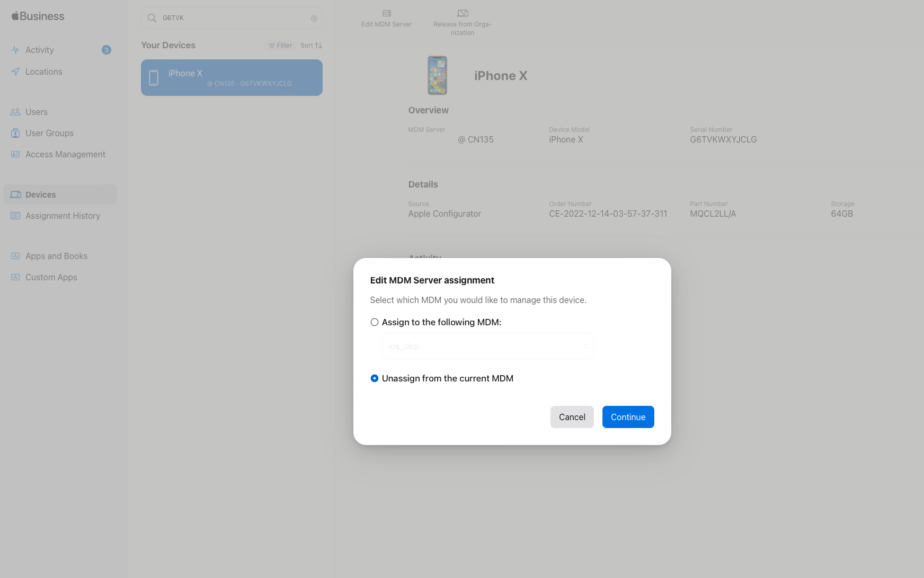The height and width of the screenshot is (578, 924).
Task: Click the phone icon in iPhone X row
Action: click(154, 78)
